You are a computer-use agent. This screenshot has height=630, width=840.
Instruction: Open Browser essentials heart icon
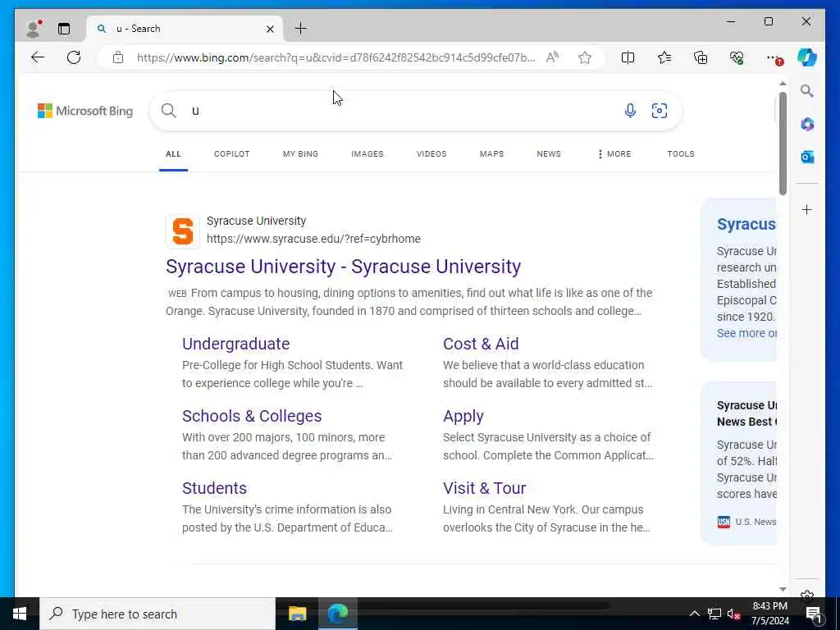pos(737,57)
